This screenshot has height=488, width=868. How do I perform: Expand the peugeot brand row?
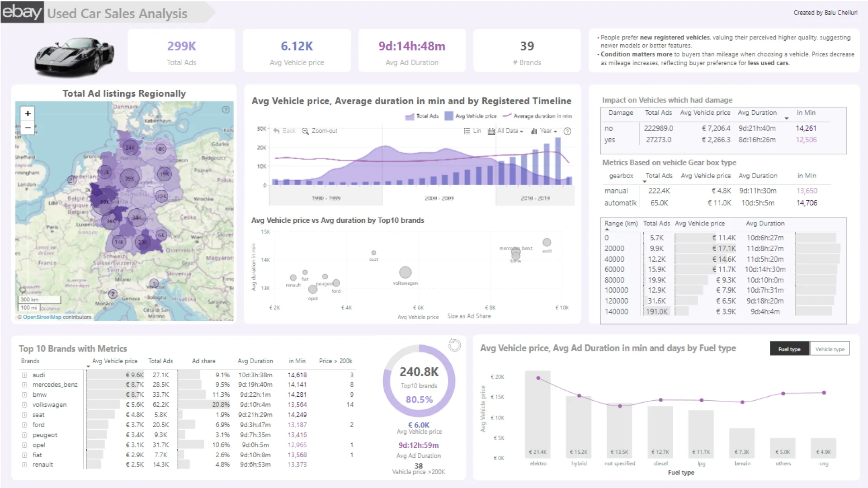(x=24, y=435)
